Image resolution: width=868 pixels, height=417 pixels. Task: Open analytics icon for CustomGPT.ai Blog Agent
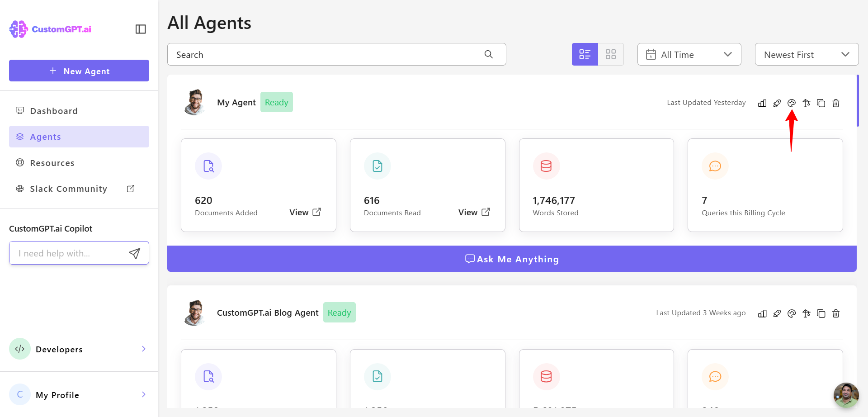[x=762, y=313]
